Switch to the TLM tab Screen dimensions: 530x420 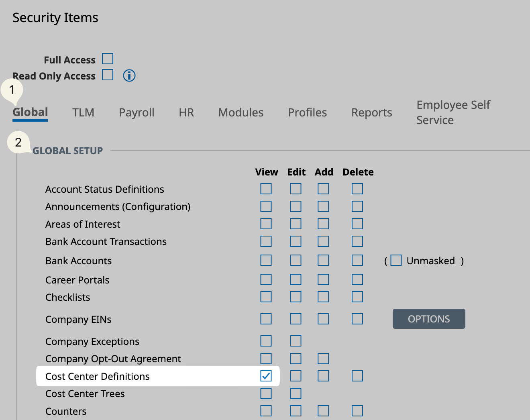click(x=83, y=112)
